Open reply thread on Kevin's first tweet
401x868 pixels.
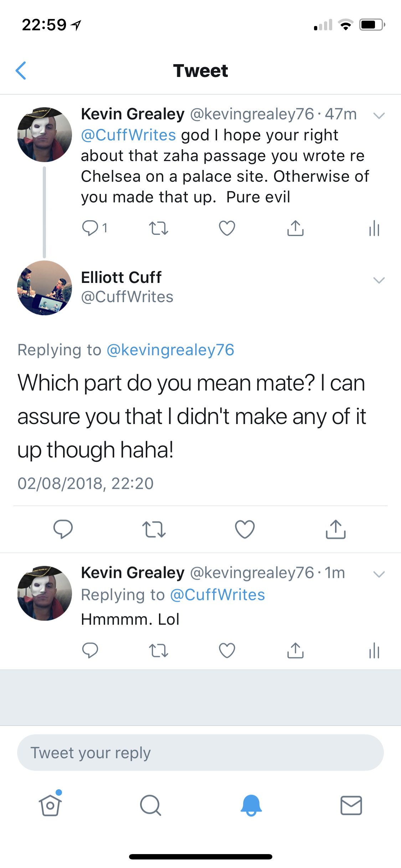[x=90, y=228]
